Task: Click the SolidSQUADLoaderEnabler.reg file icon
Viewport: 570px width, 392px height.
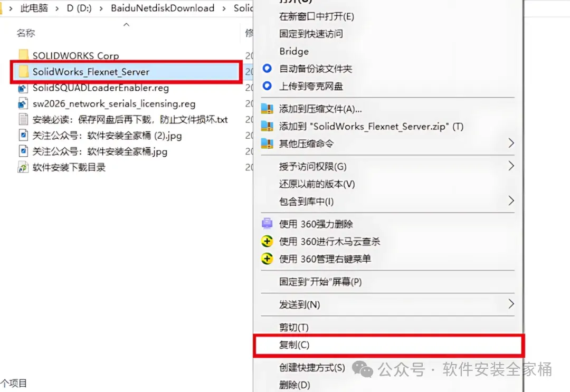Action: 23,88
